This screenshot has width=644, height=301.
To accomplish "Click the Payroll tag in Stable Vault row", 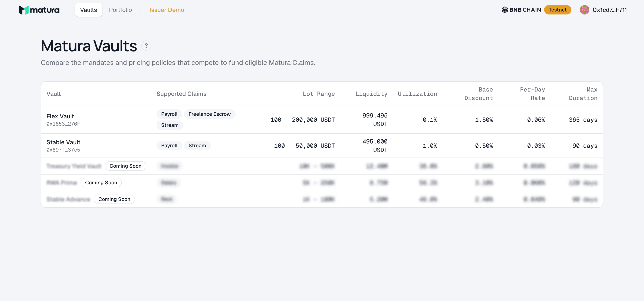I will point(169,146).
